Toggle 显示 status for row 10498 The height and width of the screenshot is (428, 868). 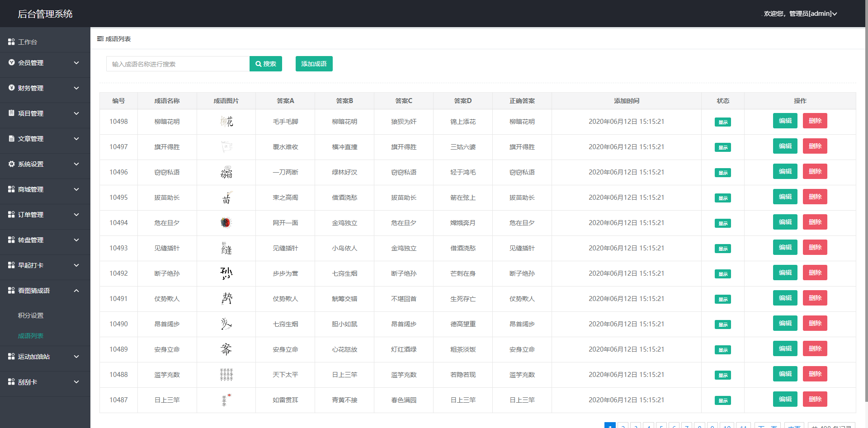point(722,122)
